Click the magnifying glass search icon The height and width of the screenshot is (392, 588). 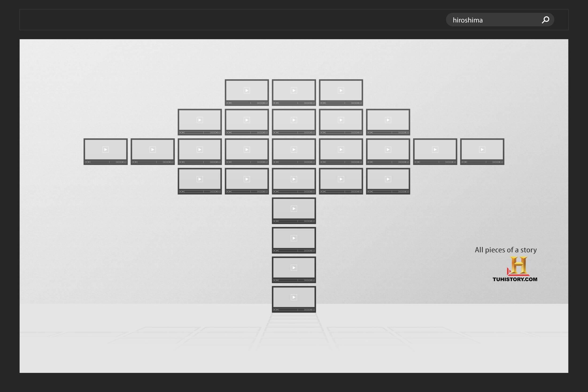pos(545,20)
